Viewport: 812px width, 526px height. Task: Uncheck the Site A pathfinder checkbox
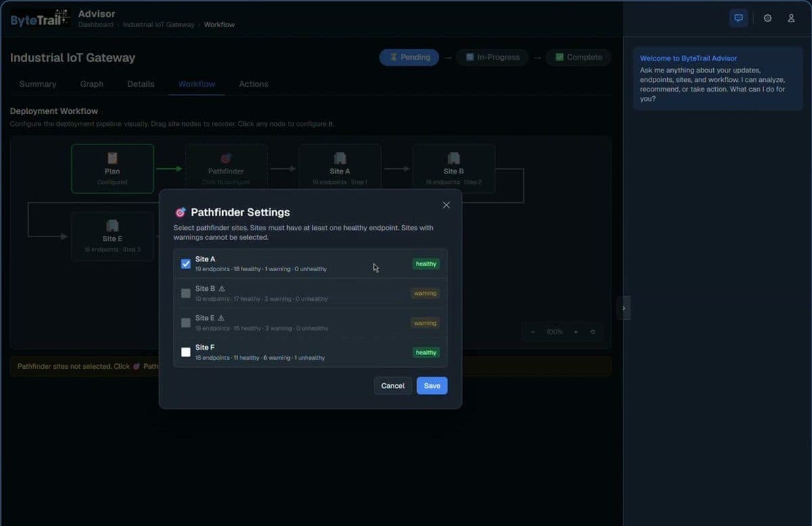186,264
